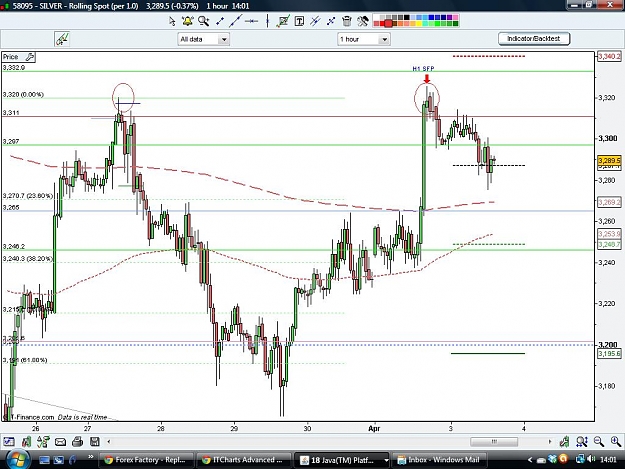
Task: Pick the yellow color swatch
Action: [419, 24]
